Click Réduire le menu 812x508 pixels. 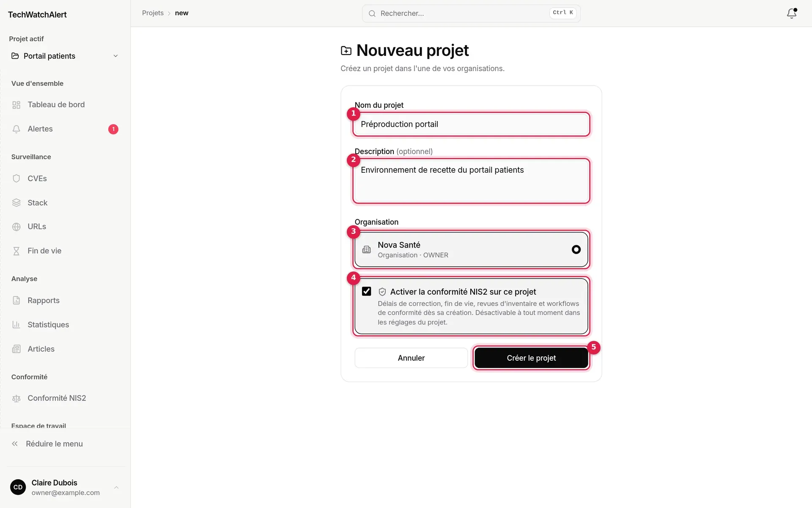click(x=65, y=444)
